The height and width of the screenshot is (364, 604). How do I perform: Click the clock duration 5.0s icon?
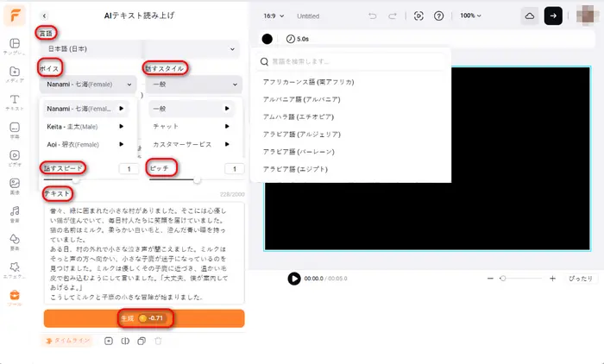click(291, 39)
